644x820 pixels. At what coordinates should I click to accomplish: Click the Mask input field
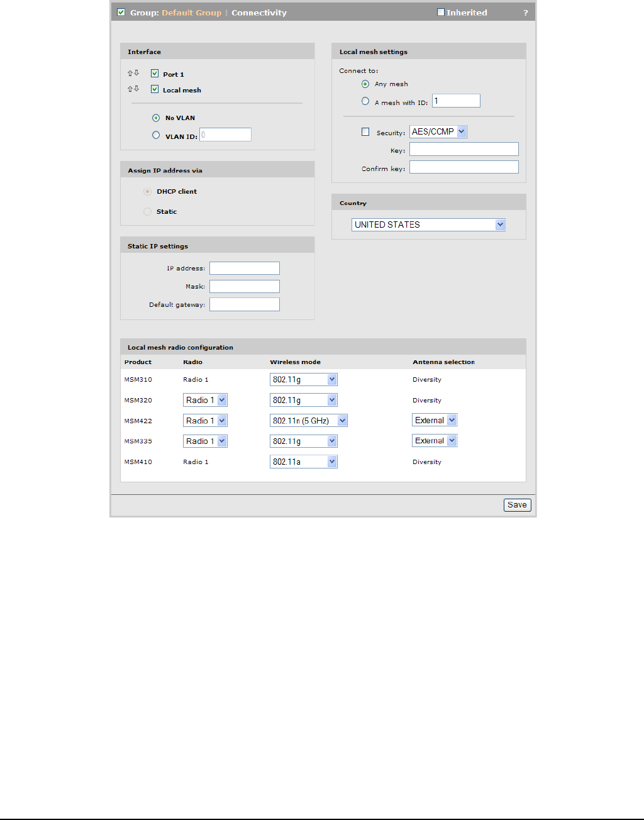245,287
